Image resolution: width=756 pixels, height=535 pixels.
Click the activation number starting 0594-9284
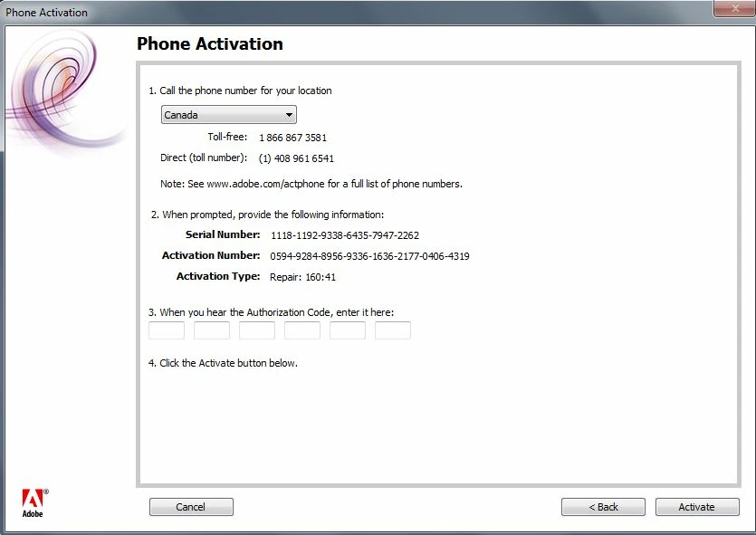(x=369, y=256)
